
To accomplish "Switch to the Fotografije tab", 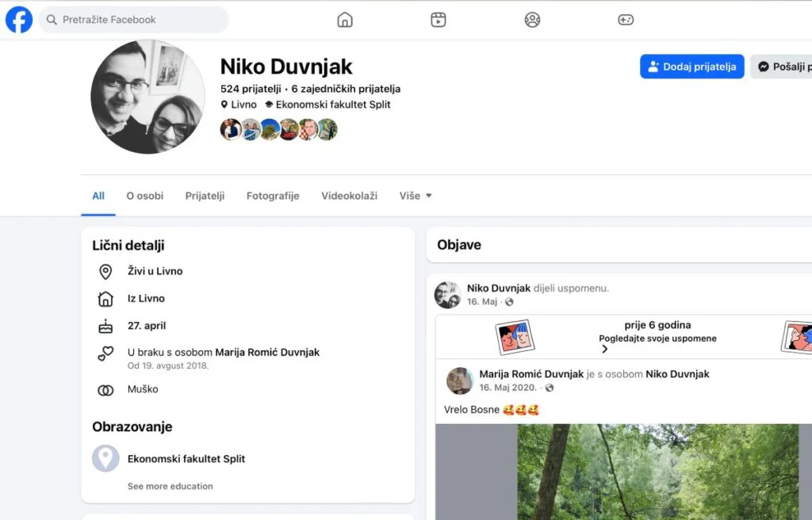I will pos(273,196).
